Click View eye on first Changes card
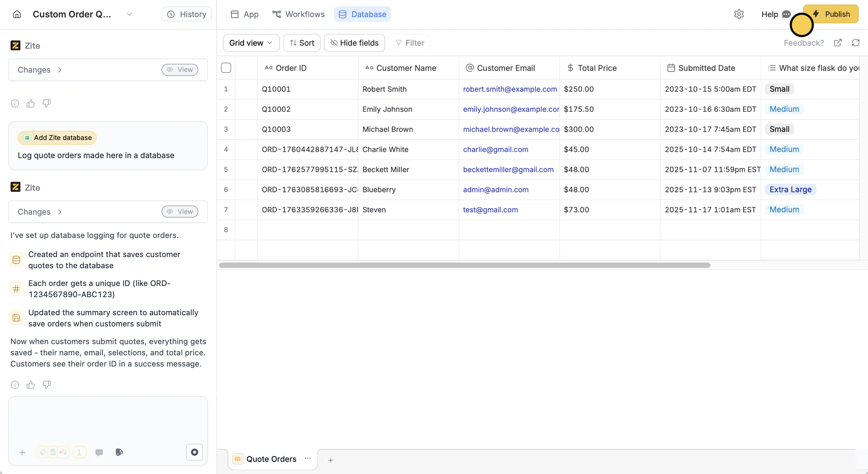The image size is (868, 474). point(180,70)
